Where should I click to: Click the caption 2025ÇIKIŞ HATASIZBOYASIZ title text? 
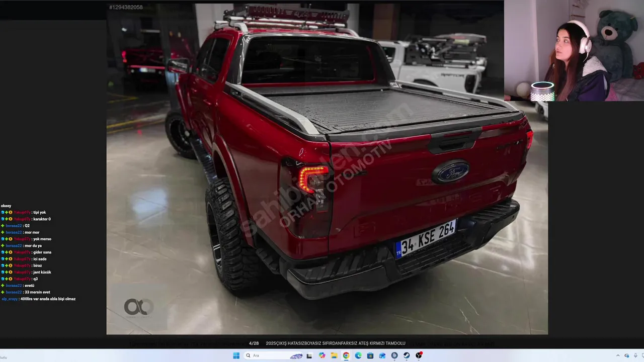[336, 343]
